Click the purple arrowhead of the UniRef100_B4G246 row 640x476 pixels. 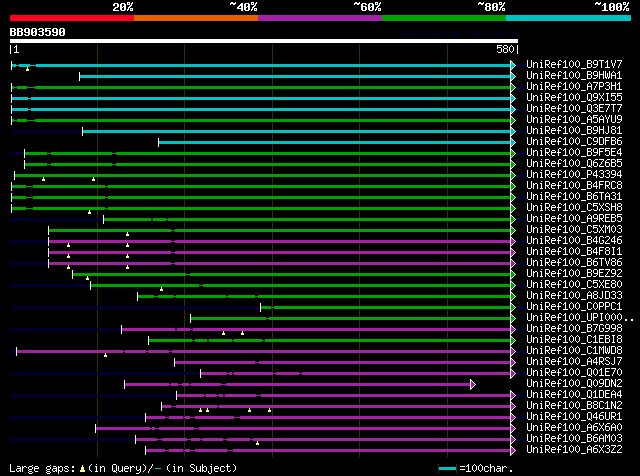(x=513, y=242)
